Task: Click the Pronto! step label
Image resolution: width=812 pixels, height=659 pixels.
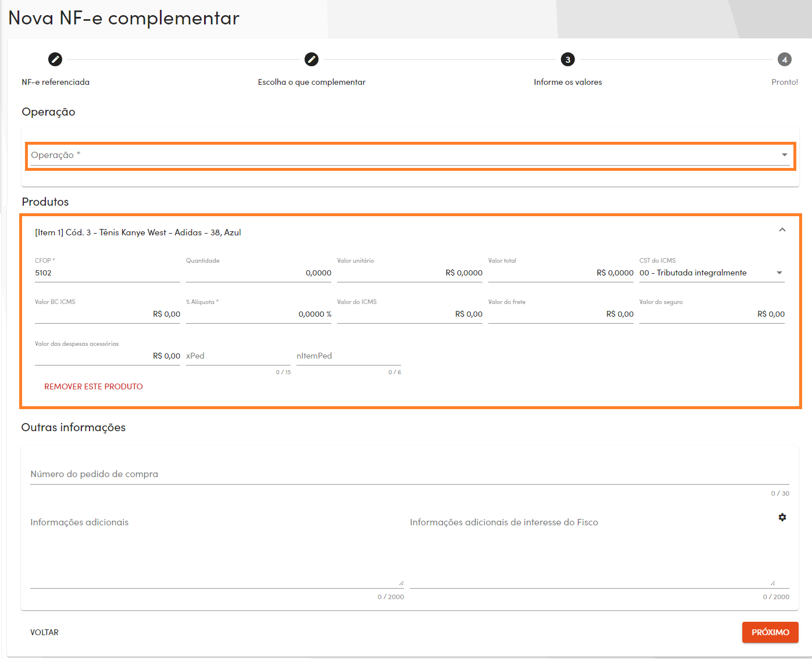Action: coord(785,82)
